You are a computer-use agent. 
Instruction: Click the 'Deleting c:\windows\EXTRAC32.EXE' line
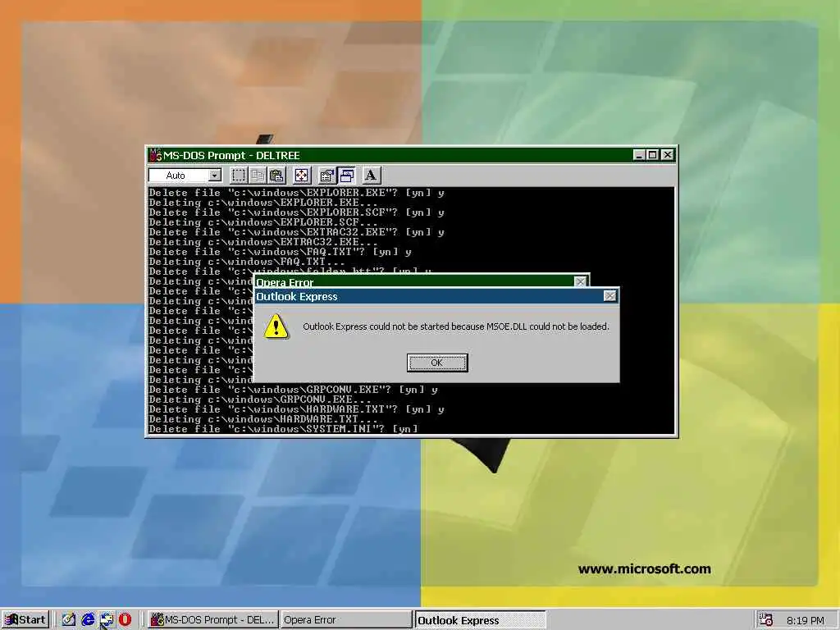[263, 242]
